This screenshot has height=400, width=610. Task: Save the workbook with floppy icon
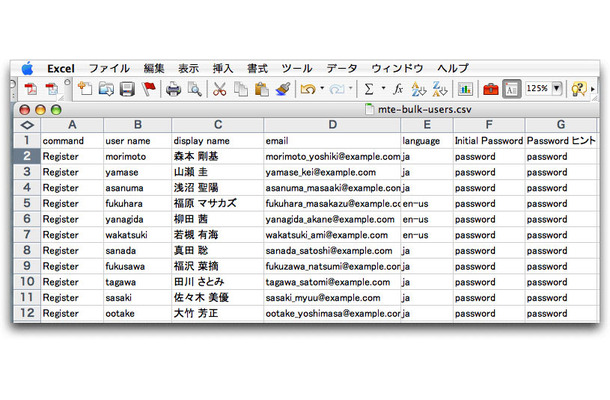click(x=127, y=89)
